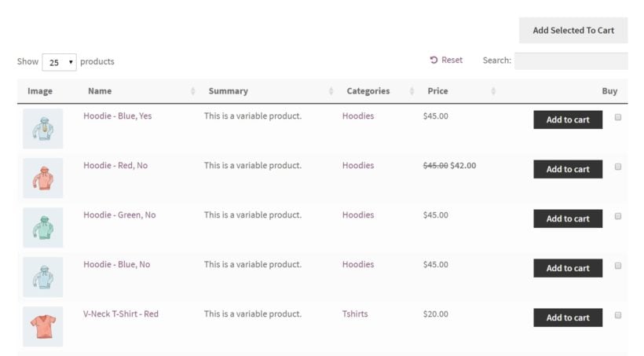
Task: Add Hoodie - Green, No to cart
Action: coord(568,218)
